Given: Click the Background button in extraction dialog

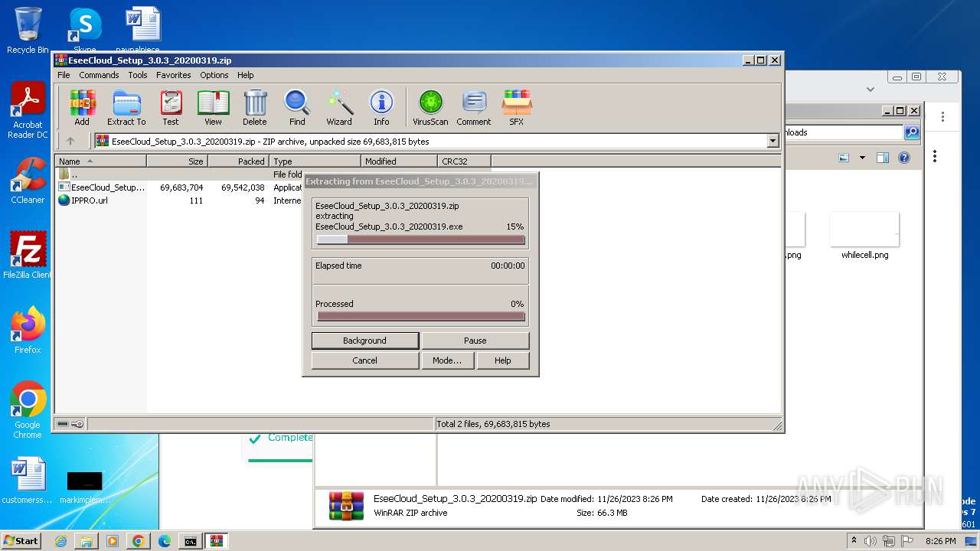Looking at the screenshot, I should click(365, 341).
